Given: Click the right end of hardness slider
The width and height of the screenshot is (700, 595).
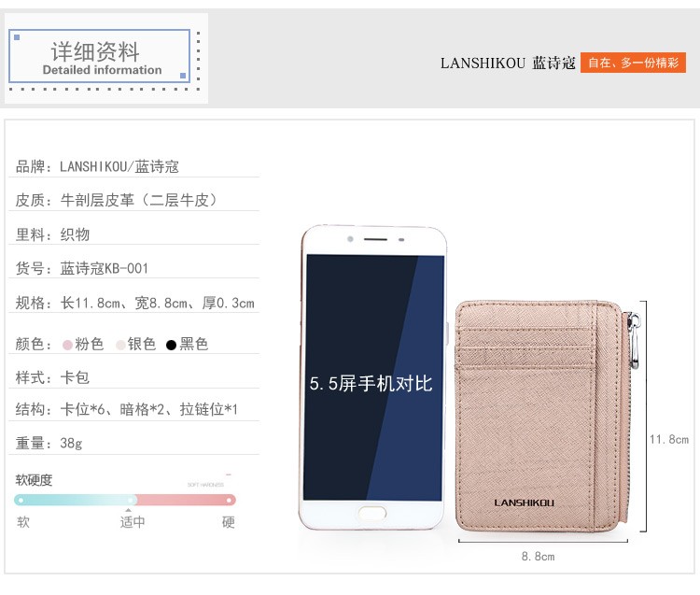Looking at the screenshot, I should [x=229, y=500].
